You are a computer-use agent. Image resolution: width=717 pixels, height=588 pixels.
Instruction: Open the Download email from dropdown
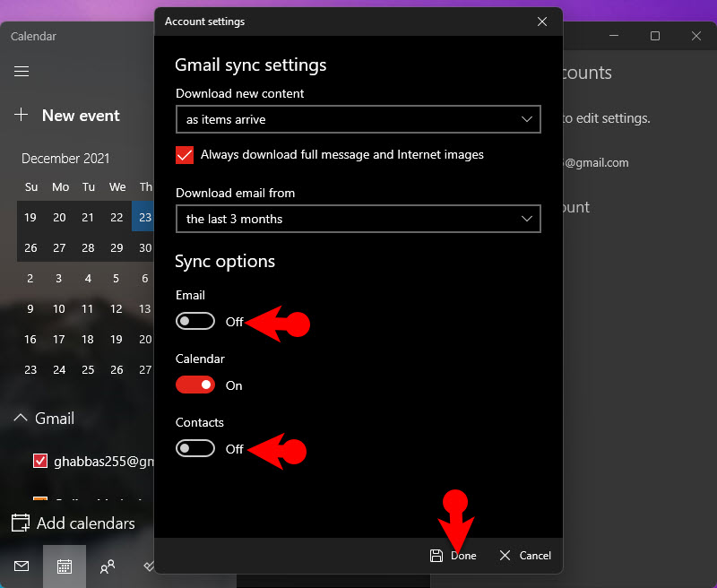358,219
